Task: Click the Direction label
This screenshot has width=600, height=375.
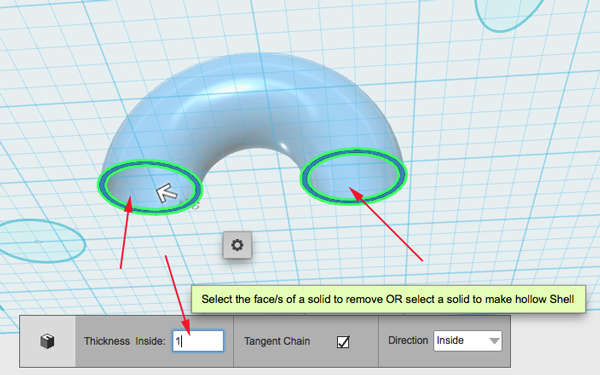Action: coord(408,340)
